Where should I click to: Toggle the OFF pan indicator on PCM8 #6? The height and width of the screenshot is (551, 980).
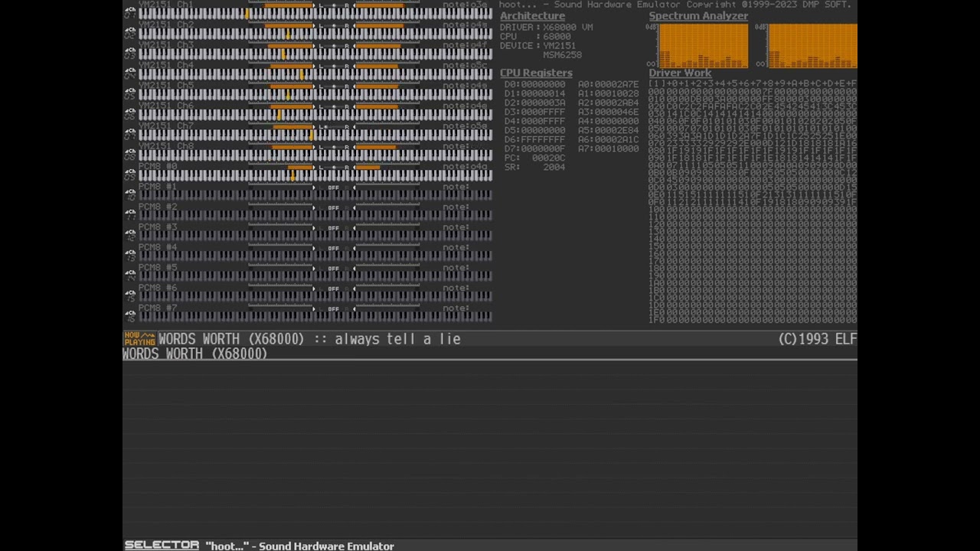point(333,289)
